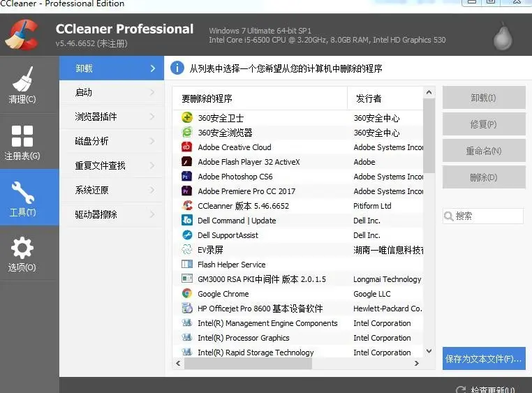Click the horizontal scrollbar right arrow
The height and width of the screenshot is (393, 532).
417,363
